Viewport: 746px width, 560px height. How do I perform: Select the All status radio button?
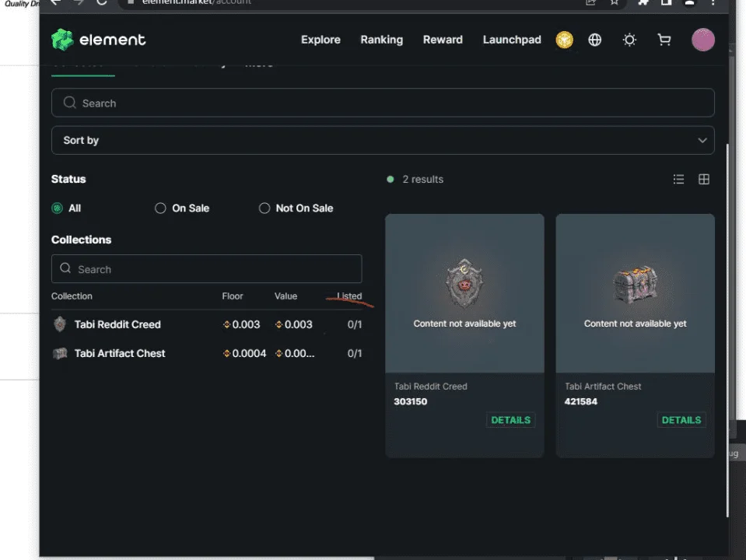click(x=57, y=208)
